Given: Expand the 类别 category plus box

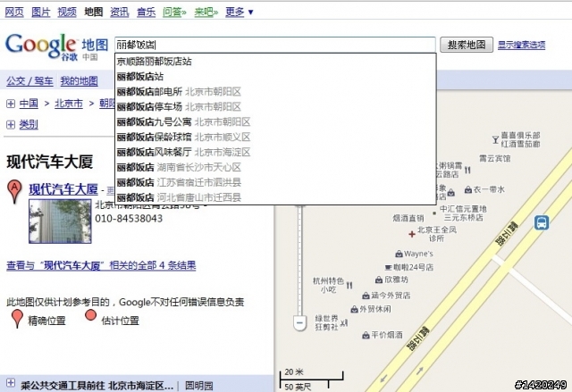Looking at the screenshot, I should 11,125.
